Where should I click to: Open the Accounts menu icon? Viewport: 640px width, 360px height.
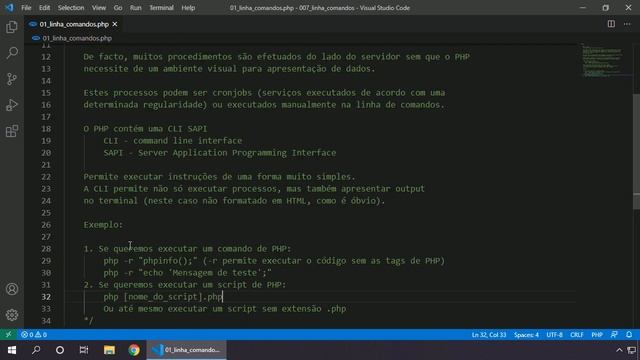[x=12, y=289]
